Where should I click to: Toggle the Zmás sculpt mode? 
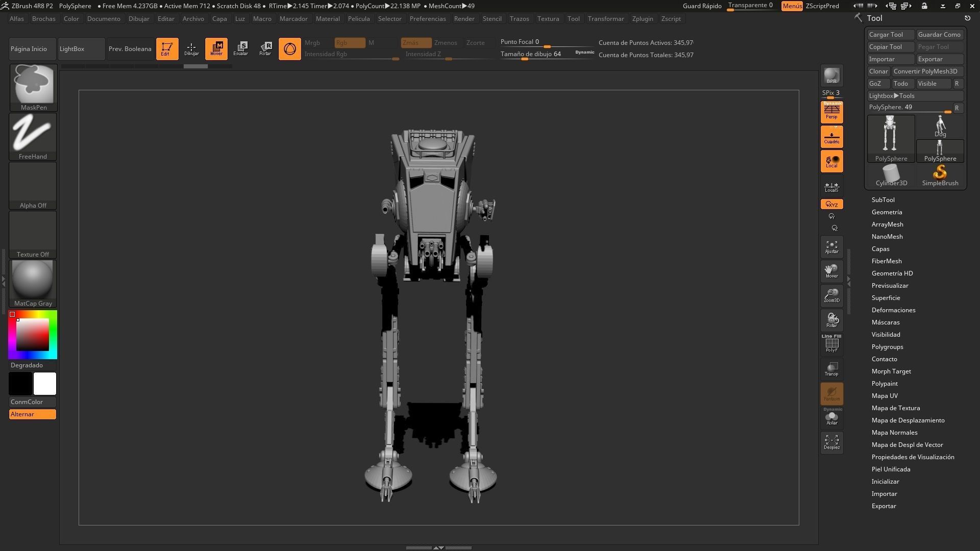(416, 43)
